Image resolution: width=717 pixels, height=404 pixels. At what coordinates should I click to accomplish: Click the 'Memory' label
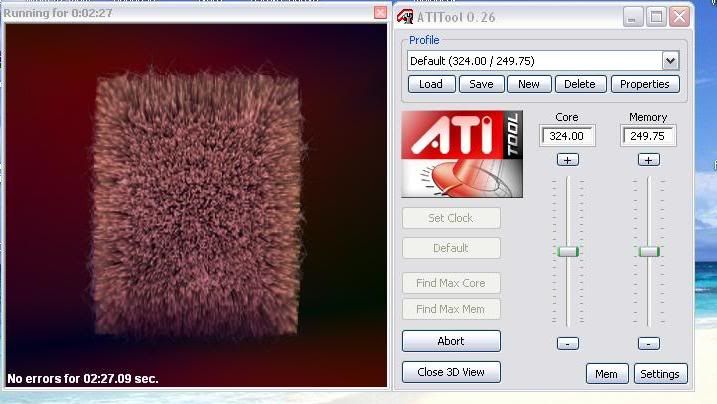click(x=648, y=117)
